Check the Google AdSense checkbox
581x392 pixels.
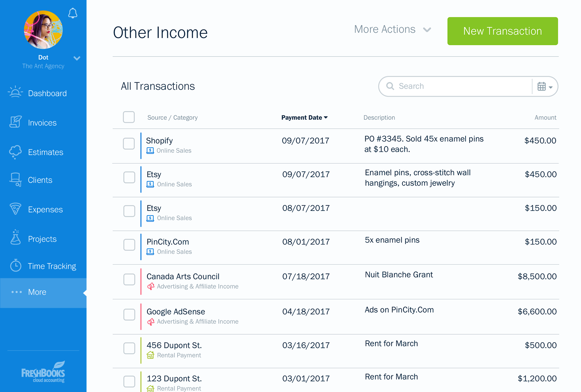click(x=129, y=314)
